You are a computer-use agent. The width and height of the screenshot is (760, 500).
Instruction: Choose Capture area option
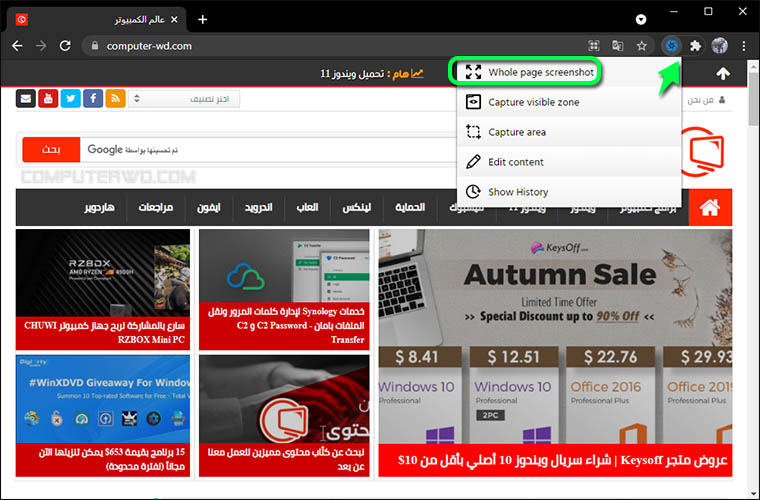click(x=569, y=132)
